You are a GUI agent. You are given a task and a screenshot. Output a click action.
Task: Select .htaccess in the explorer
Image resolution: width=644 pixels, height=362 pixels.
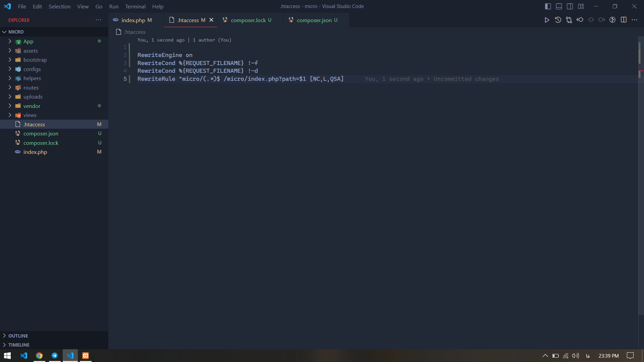[x=54, y=124]
